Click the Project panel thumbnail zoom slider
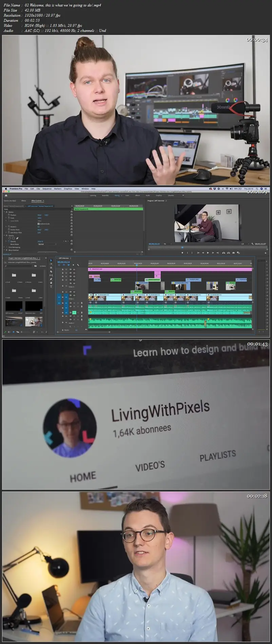 (26, 332)
